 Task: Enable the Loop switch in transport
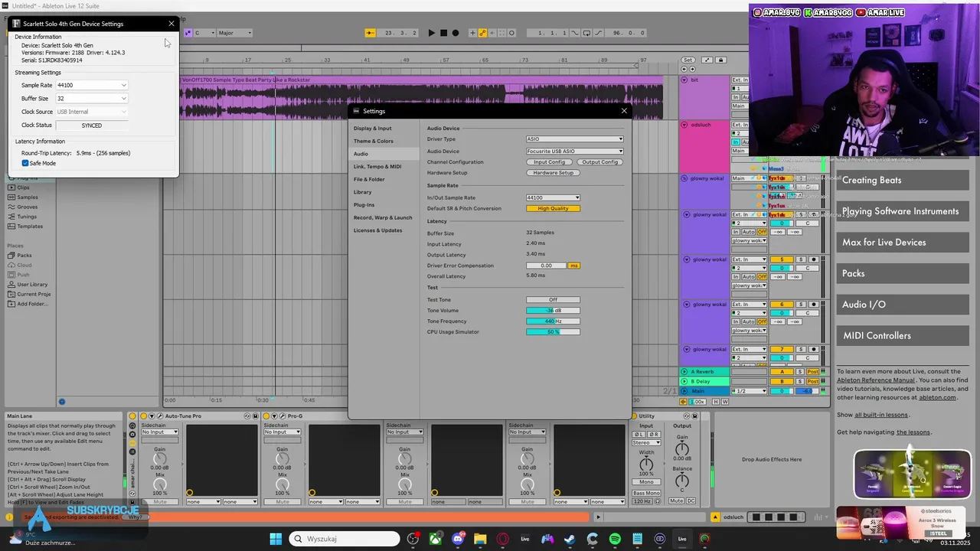586,33
